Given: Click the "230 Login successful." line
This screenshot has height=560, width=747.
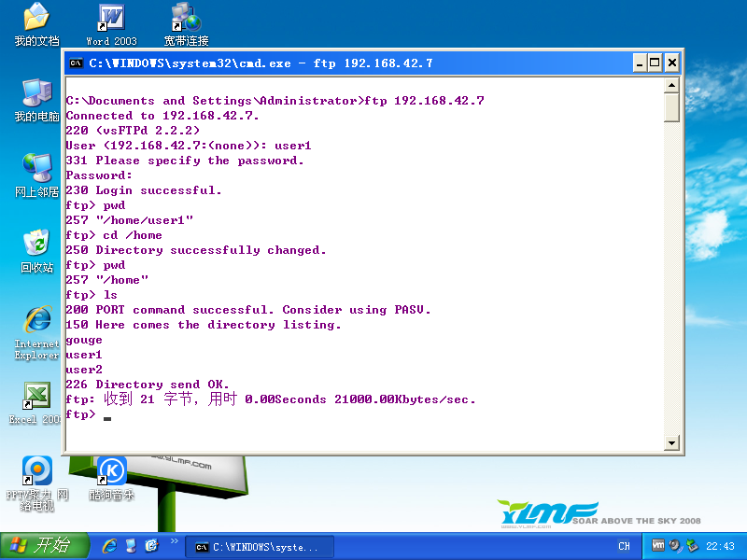Looking at the screenshot, I should point(144,190).
